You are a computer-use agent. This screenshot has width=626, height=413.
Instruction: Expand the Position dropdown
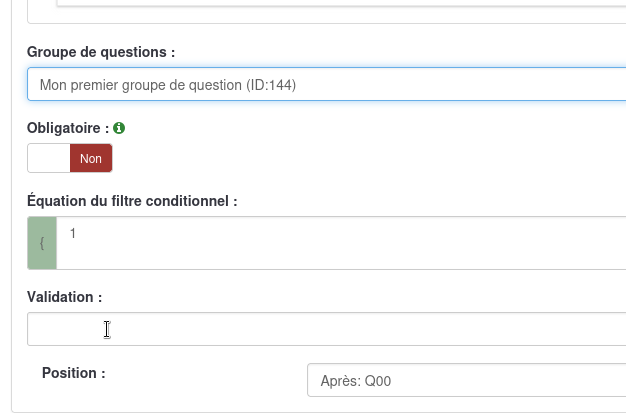465,381
